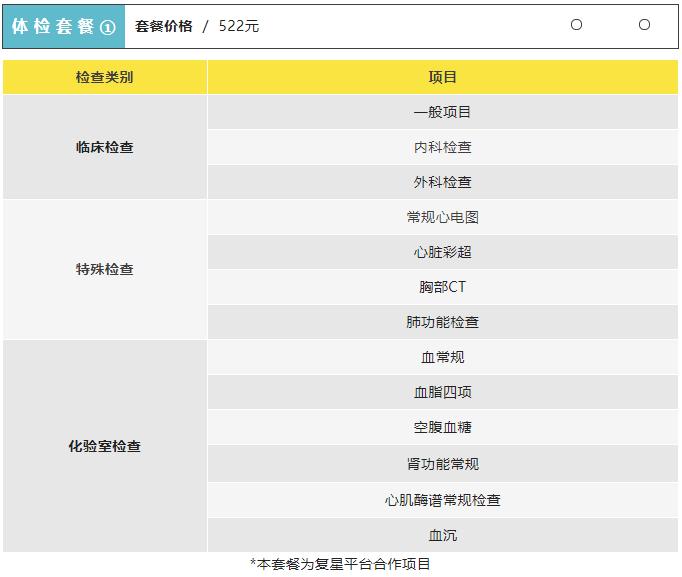This screenshot has height=577, width=682.
Task: Select the last circle radio button
Action: pyautogui.click(x=644, y=25)
